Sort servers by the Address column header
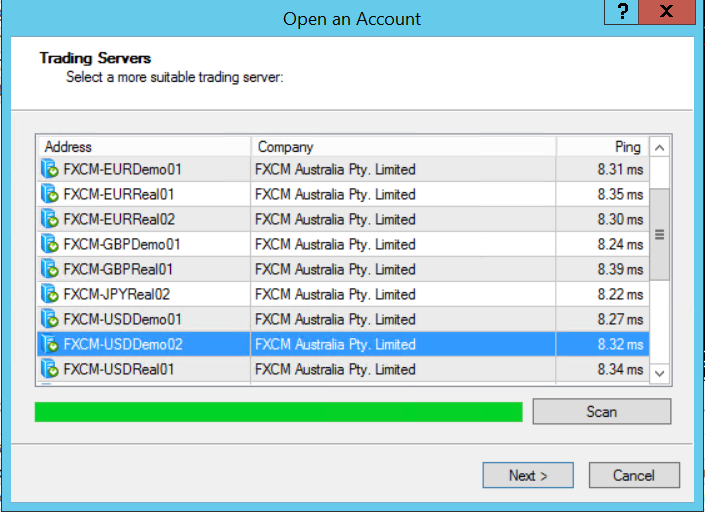Viewport: 705px width, 512px height. 144,147
